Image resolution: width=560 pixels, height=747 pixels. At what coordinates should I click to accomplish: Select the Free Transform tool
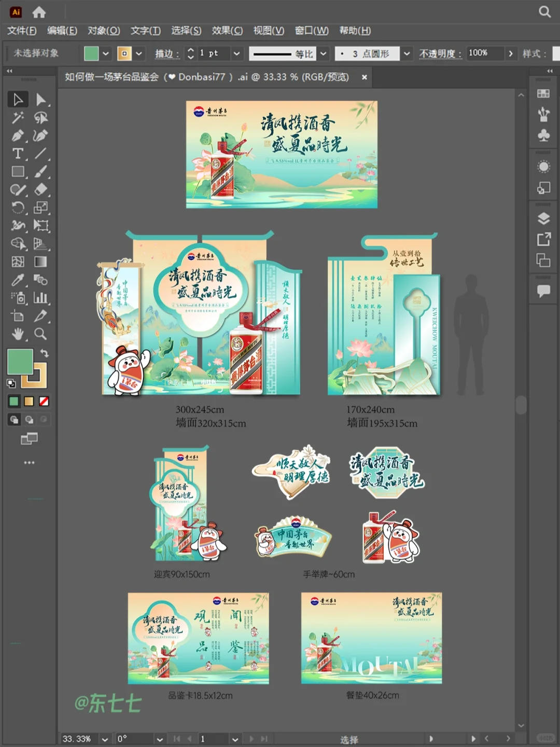click(40, 226)
